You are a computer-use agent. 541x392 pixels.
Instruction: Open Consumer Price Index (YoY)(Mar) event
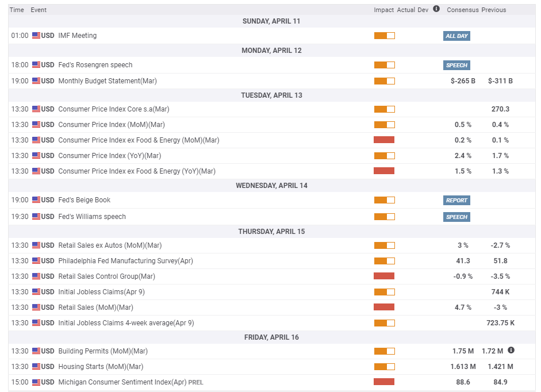(109, 156)
